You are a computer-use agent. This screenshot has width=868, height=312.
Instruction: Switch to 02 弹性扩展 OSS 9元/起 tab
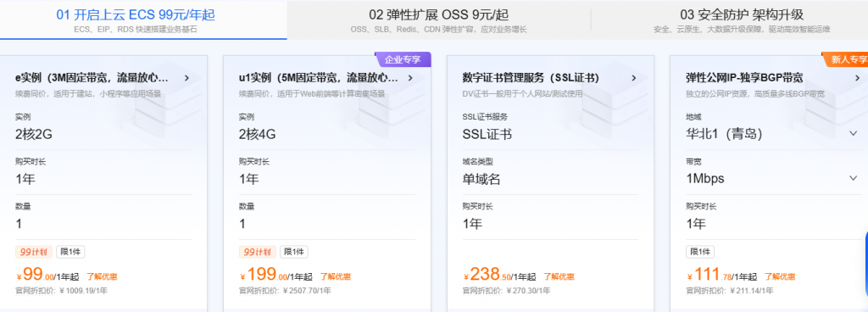tap(438, 19)
